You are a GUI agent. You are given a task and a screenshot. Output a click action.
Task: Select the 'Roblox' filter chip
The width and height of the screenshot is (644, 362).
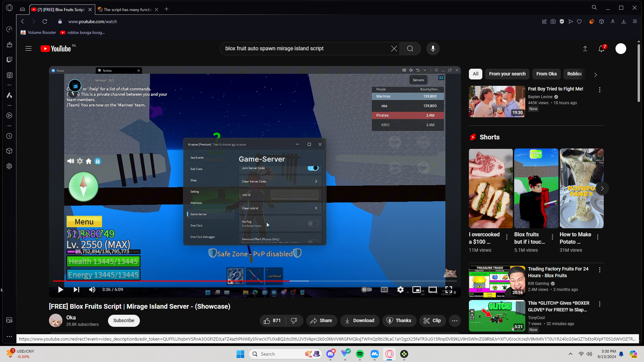[x=575, y=74]
